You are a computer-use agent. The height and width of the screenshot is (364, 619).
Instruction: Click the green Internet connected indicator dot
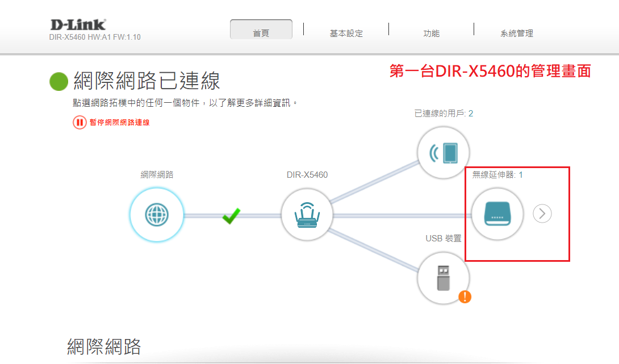(x=58, y=82)
